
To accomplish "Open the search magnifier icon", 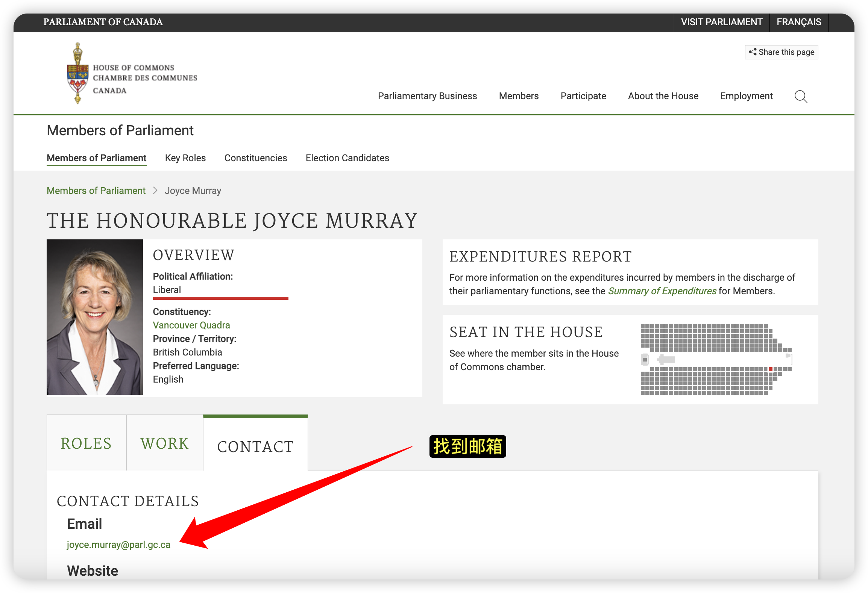I will (801, 97).
